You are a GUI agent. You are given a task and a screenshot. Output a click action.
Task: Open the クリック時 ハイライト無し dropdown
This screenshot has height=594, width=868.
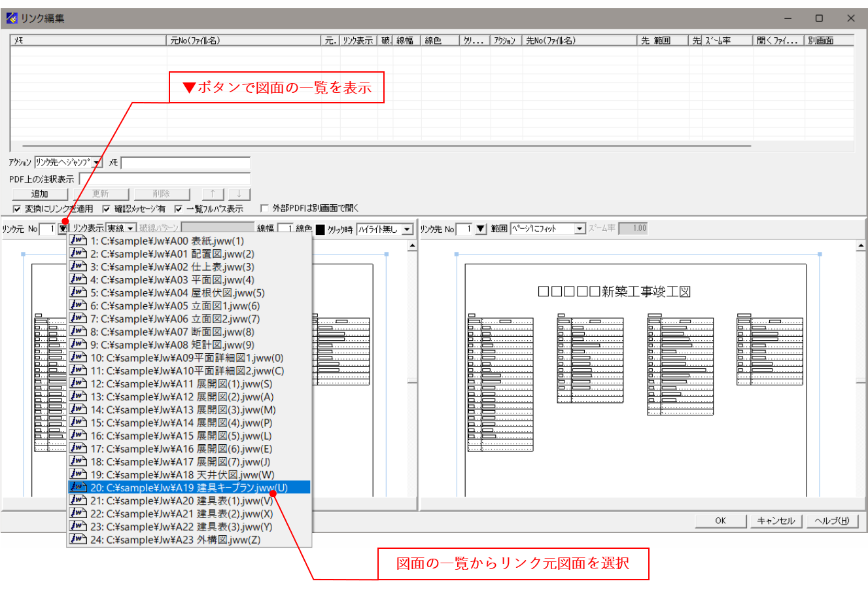point(408,228)
